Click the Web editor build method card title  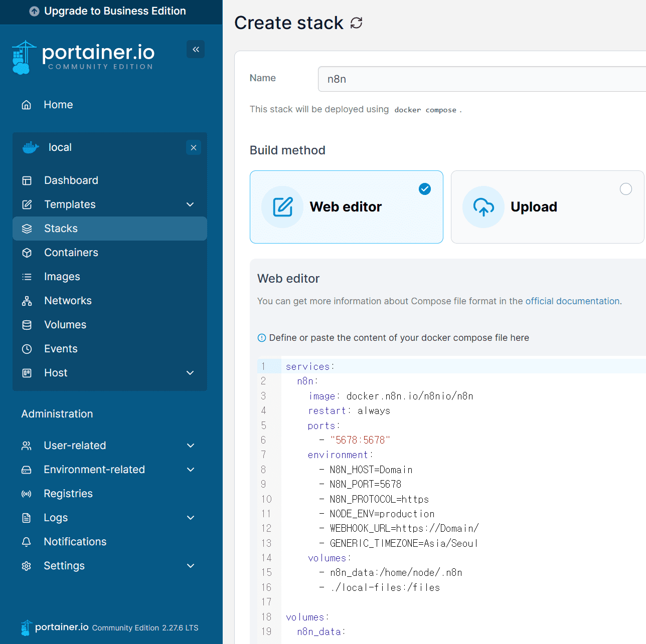point(346,207)
